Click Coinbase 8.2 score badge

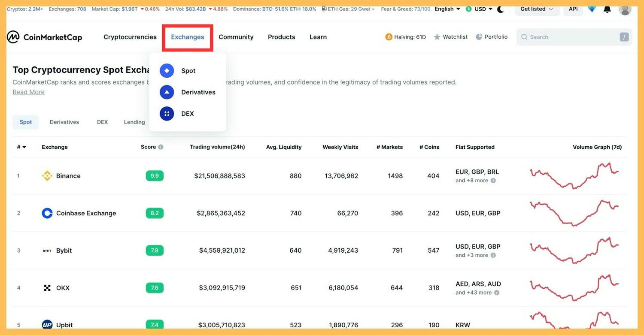pyautogui.click(x=155, y=213)
